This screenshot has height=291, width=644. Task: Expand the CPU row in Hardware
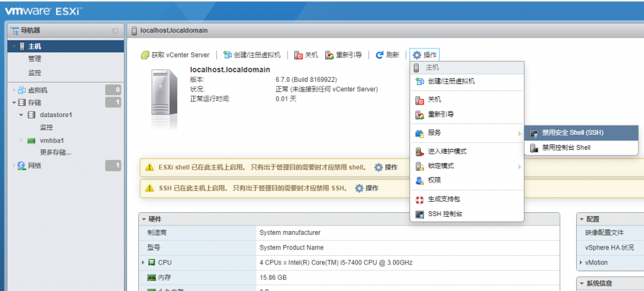[x=143, y=262]
